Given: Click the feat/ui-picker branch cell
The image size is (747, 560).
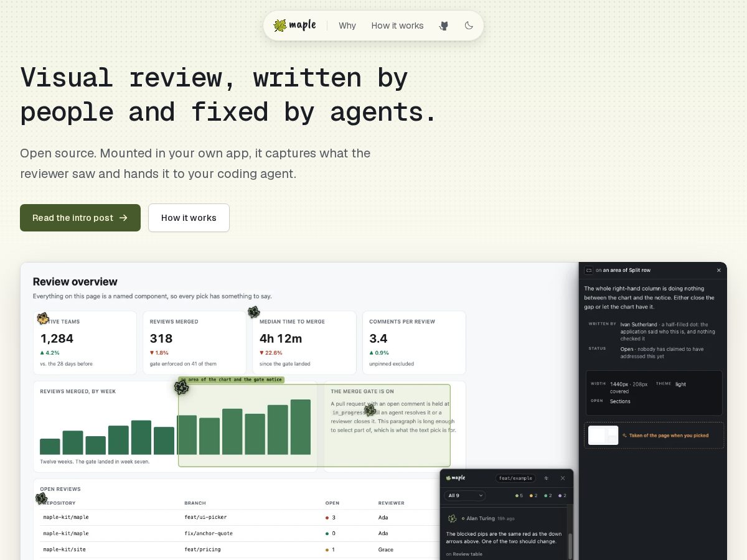Looking at the screenshot, I should click(x=205, y=517).
